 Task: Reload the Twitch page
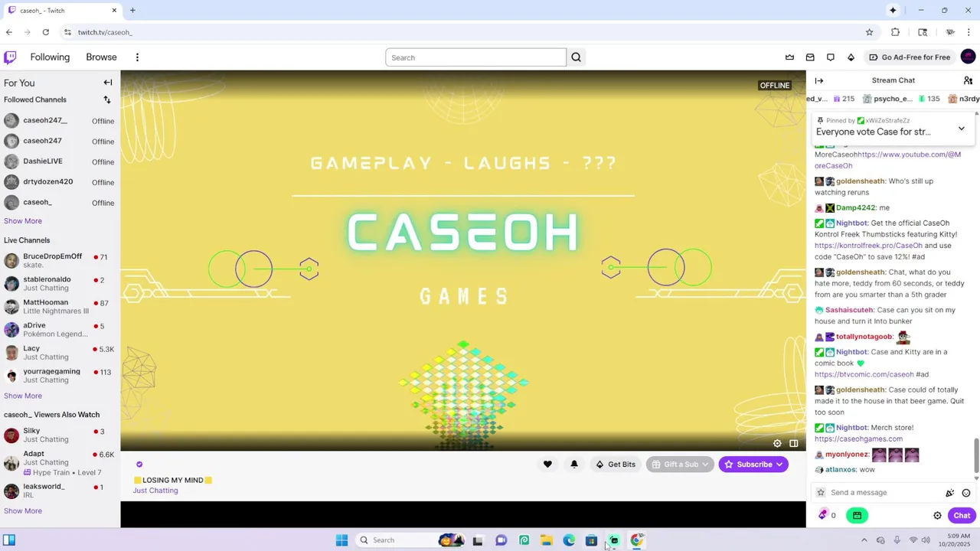(46, 32)
